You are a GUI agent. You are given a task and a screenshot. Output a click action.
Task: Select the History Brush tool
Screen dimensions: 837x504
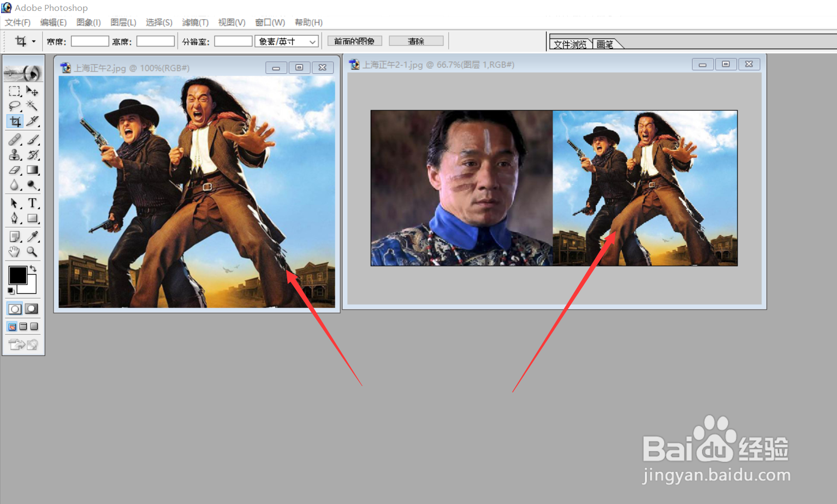click(x=32, y=155)
